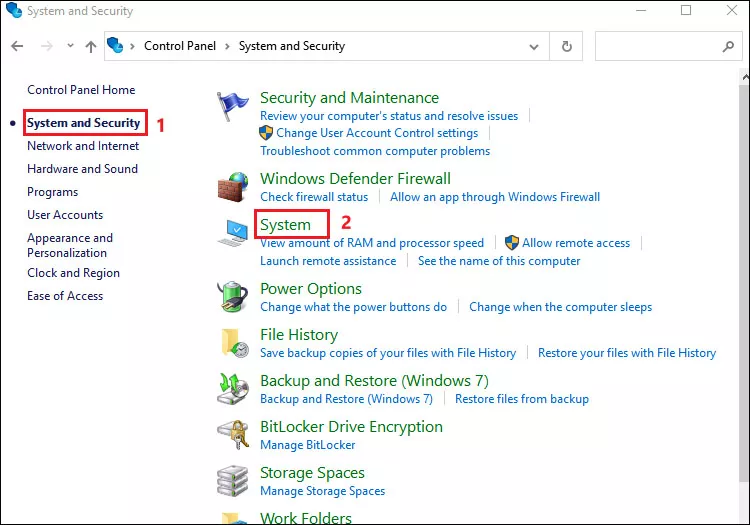750x525 pixels.
Task: Click Change when the computer sleeps
Action: (x=561, y=307)
